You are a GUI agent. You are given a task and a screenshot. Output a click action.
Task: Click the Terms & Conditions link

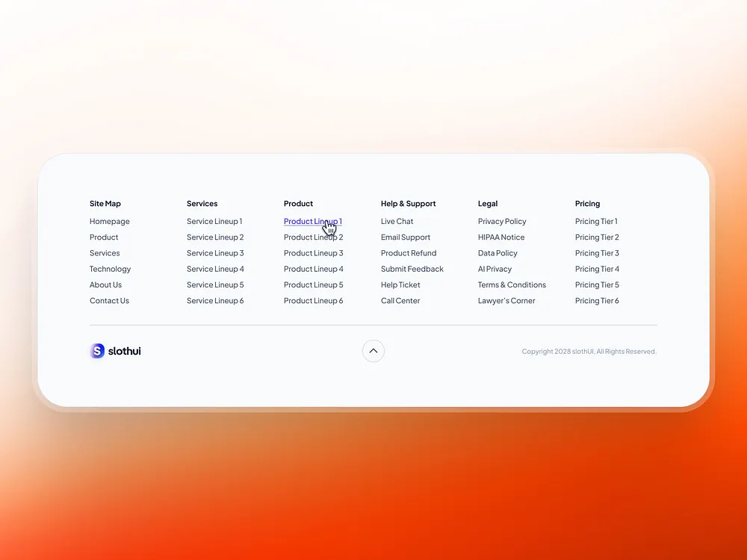click(x=511, y=284)
